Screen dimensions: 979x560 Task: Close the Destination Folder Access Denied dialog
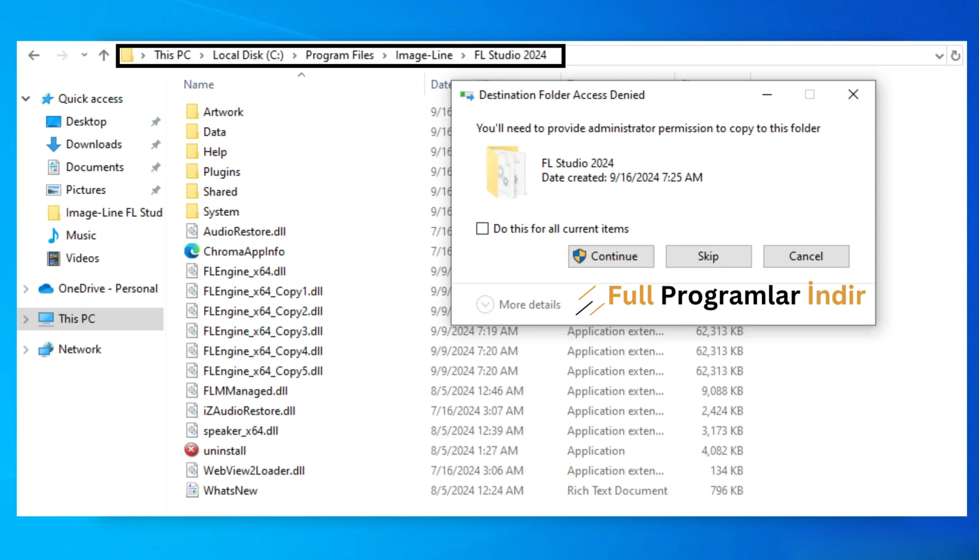[x=853, y=94]
